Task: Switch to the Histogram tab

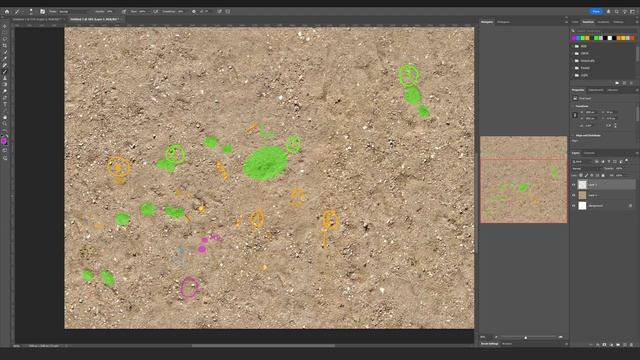Action: pos(503,22)
